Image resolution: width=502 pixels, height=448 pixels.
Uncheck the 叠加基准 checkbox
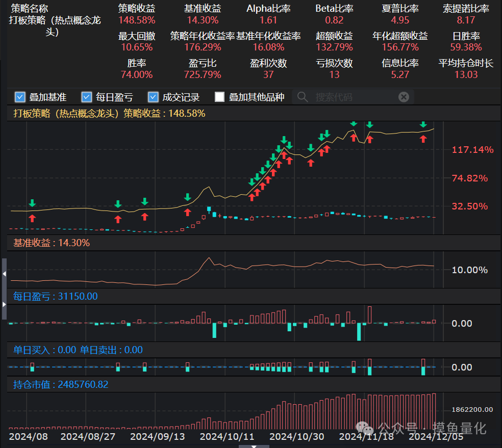tap(20, 97)
